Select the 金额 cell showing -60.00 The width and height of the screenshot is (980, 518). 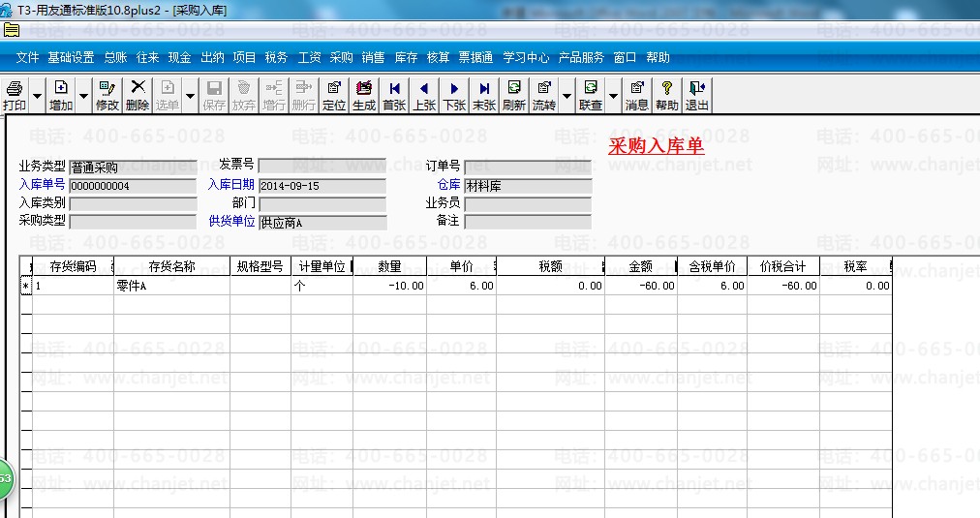click(x=641, y=286)
